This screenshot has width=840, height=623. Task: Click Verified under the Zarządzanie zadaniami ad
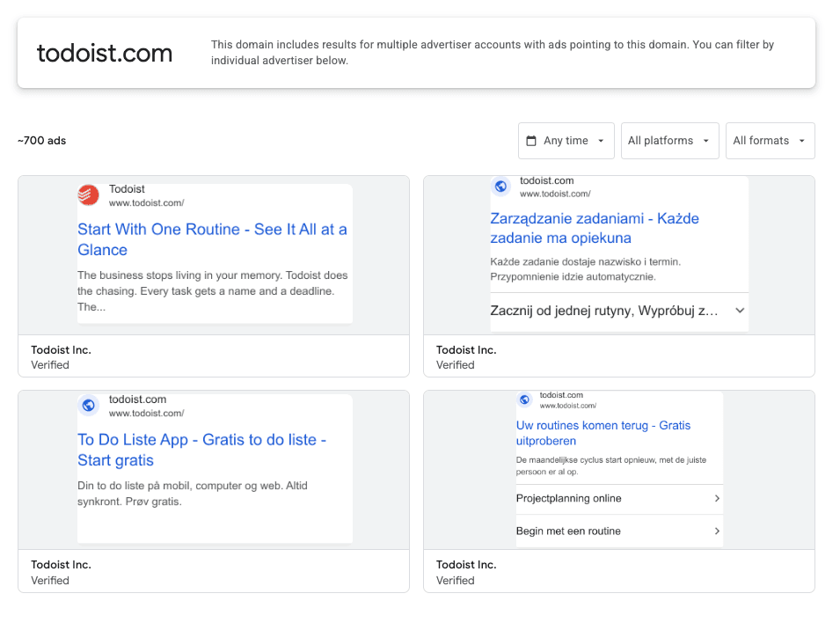coord(456,365)
